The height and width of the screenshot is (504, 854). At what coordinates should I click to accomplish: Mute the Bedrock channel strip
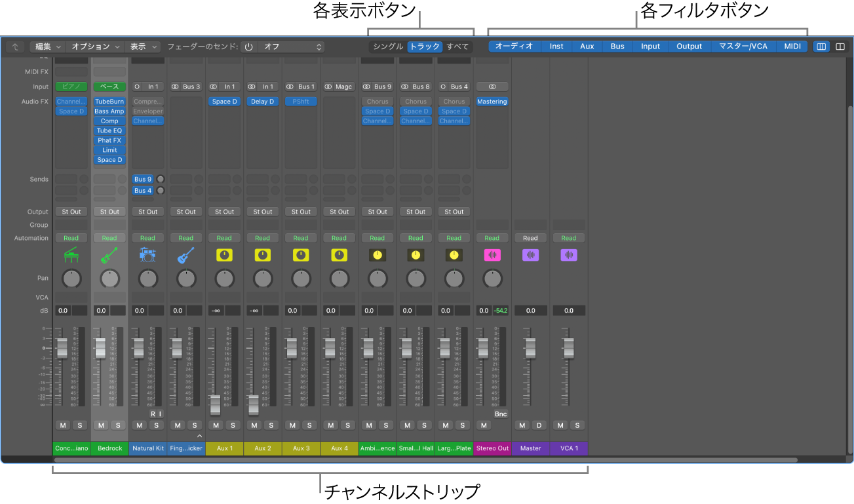102,425
